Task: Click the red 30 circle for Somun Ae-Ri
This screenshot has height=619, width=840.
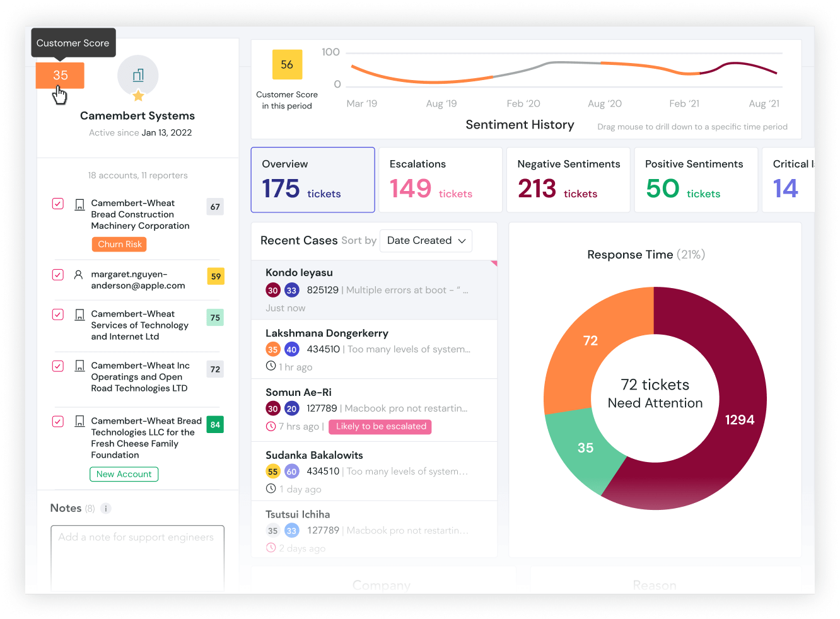Action: pyautogui.click(x=272, y=408)
